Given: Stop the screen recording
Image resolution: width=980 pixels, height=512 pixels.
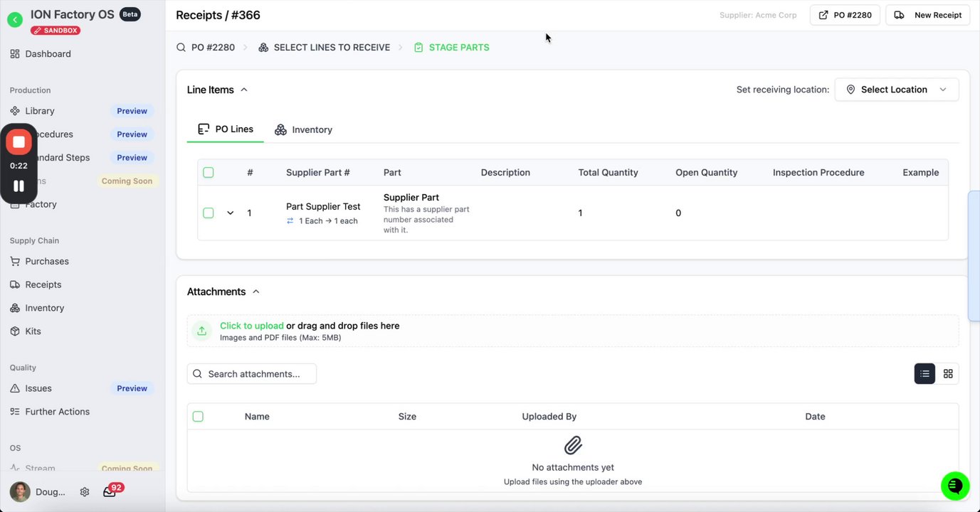Looking at the screenshot, I should pyautogui.click(x=19, y=142).
